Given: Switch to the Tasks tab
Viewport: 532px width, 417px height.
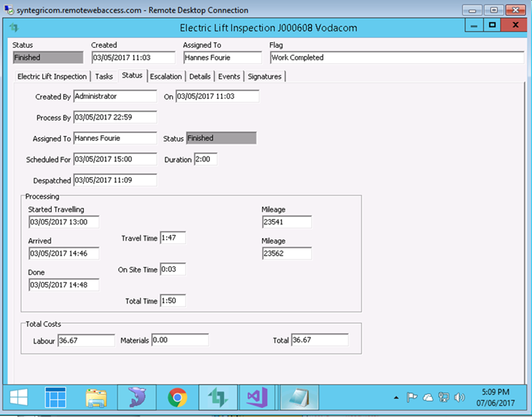Looking at the screenshot, I should [x=104, y=76].
